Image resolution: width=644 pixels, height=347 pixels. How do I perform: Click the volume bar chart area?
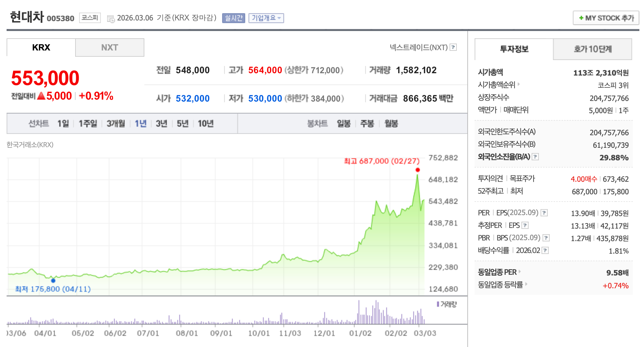click(x=216, y=311)
